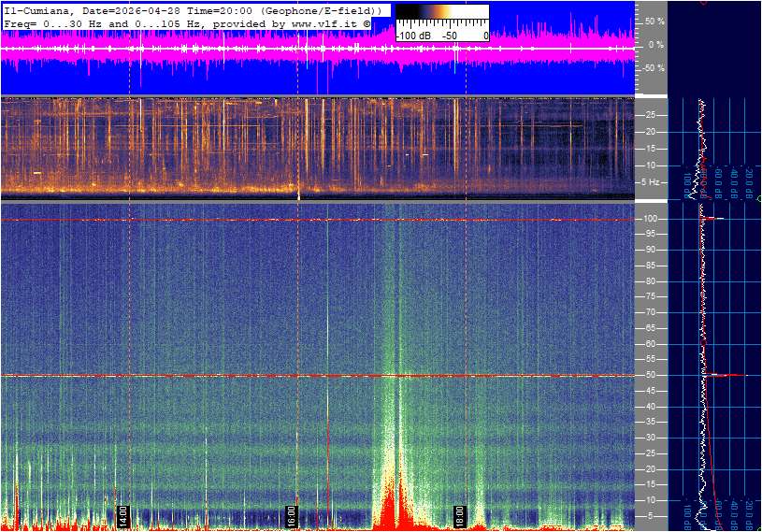Click the 50 Hz peak in the spectrum plot
The image size is (762, 532).
[x=726, y=375]
